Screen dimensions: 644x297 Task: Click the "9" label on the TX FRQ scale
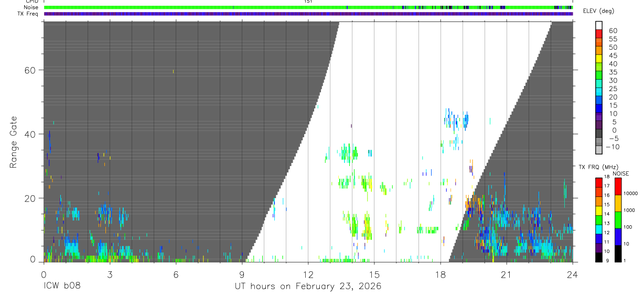click(606, 261)
